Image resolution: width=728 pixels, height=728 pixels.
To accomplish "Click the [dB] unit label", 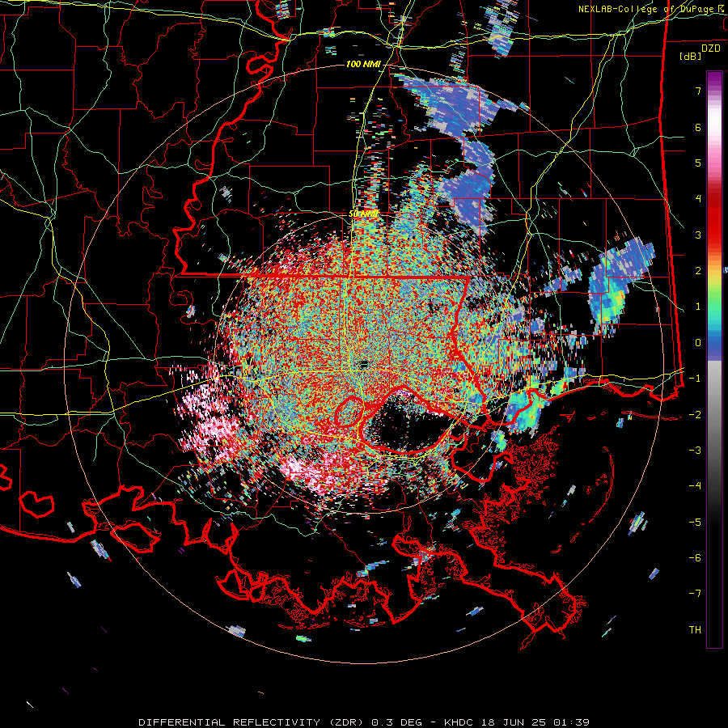I will [x=690, y=56].
